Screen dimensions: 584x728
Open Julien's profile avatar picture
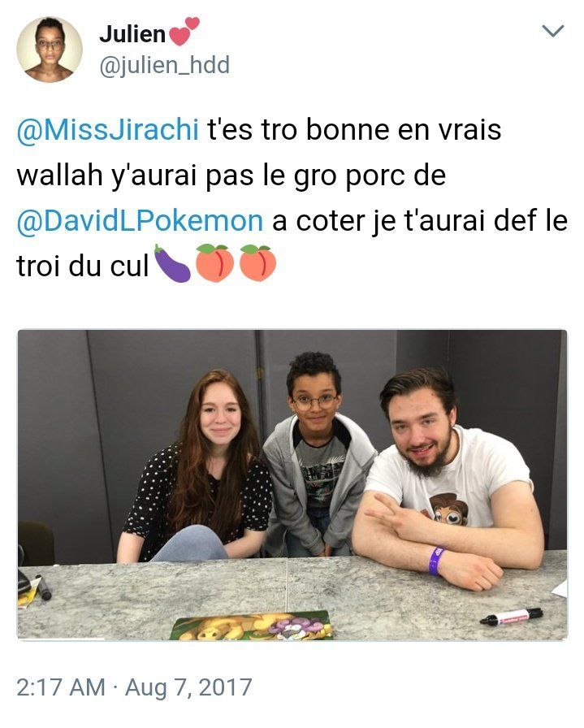point(50,50)
